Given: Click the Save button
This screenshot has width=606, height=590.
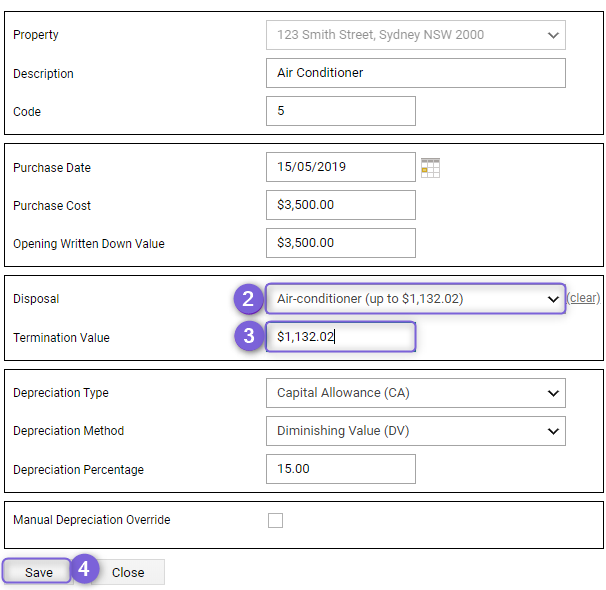Looking at the screenshot, I should (x=37, y=571).
